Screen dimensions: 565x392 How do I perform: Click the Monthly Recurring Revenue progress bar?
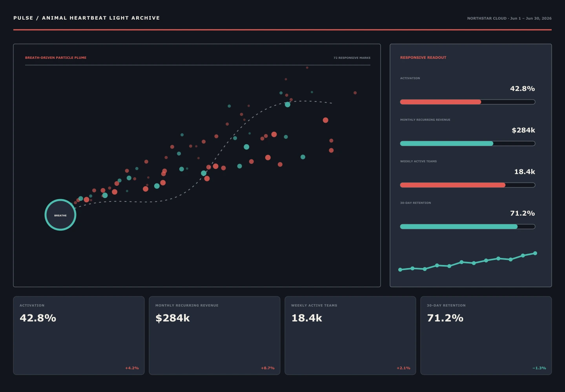coord(468,143)
